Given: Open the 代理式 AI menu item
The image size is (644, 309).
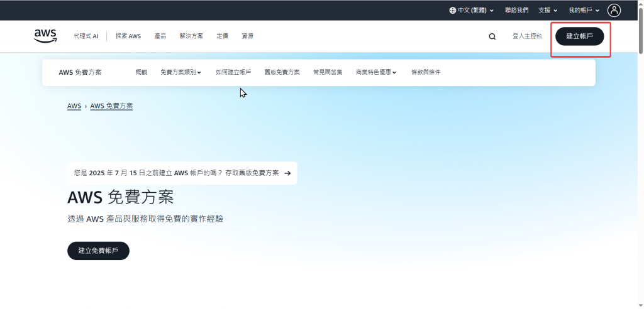Looking at the screenshot, I should pos(86,36).
